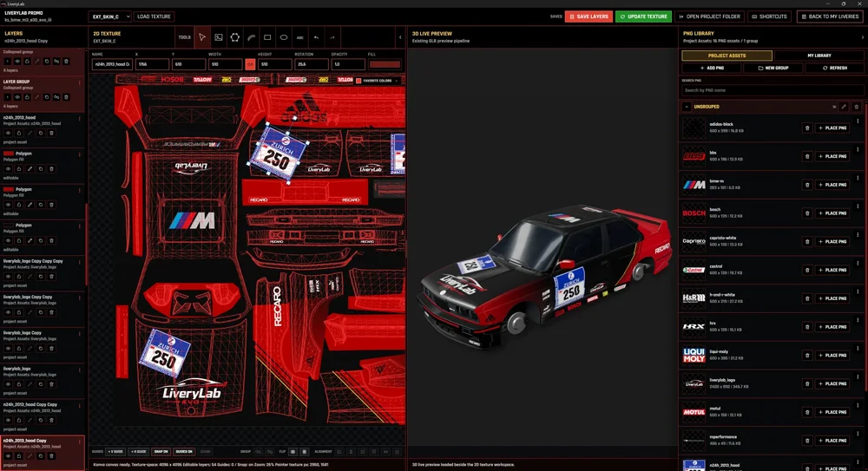Screen dimensions: 868x471
Task: Toggle the Snap On button
Action: tap(161, 452)
